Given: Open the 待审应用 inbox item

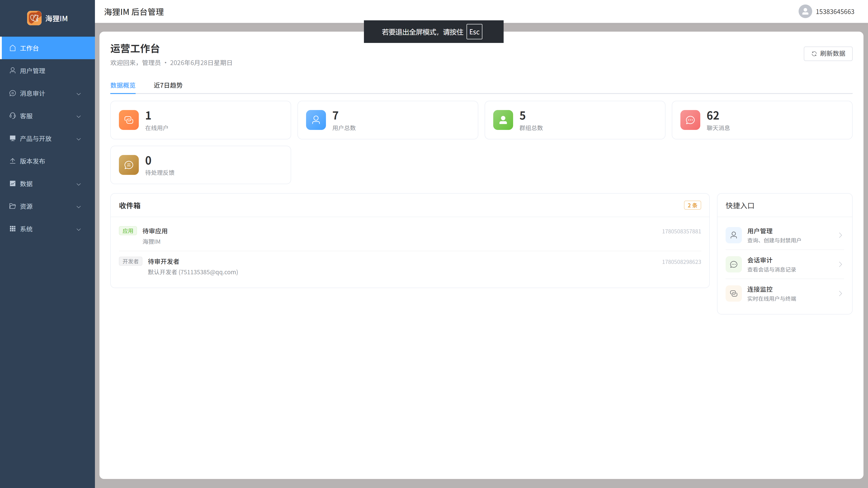Looking at the screenshot, I should tap(410, 236).
